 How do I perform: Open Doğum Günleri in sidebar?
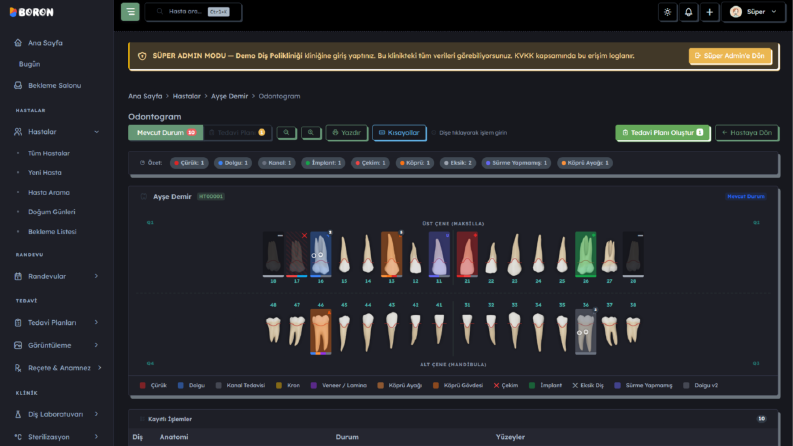point(52,212)
